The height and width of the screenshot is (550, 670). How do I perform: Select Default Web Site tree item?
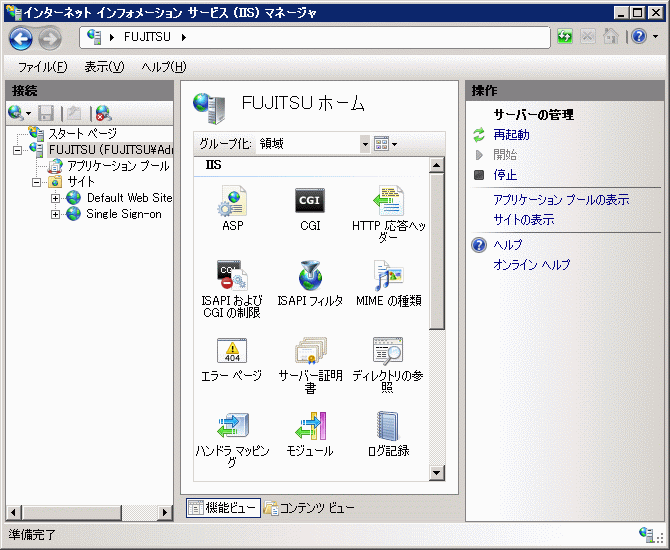[x=129, y=198]
